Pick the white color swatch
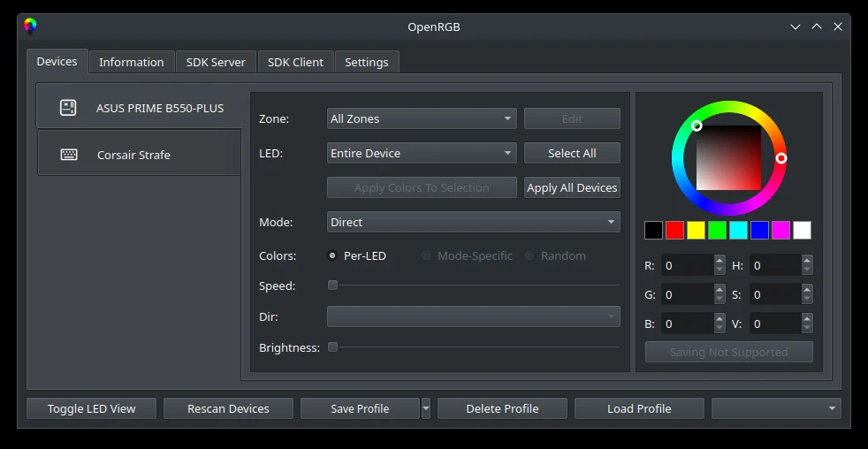868x449 pixels. coord(802,230)
